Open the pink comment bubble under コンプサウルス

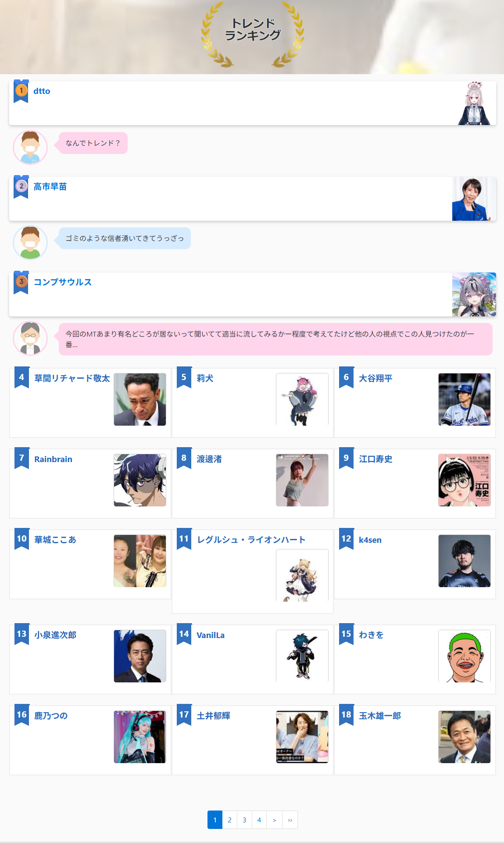pos(275,339)
